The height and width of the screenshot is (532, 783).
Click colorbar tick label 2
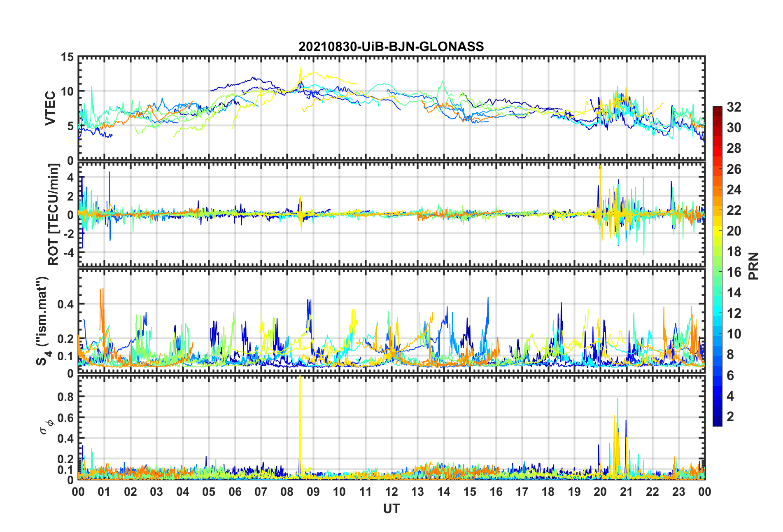pos(730,416)
